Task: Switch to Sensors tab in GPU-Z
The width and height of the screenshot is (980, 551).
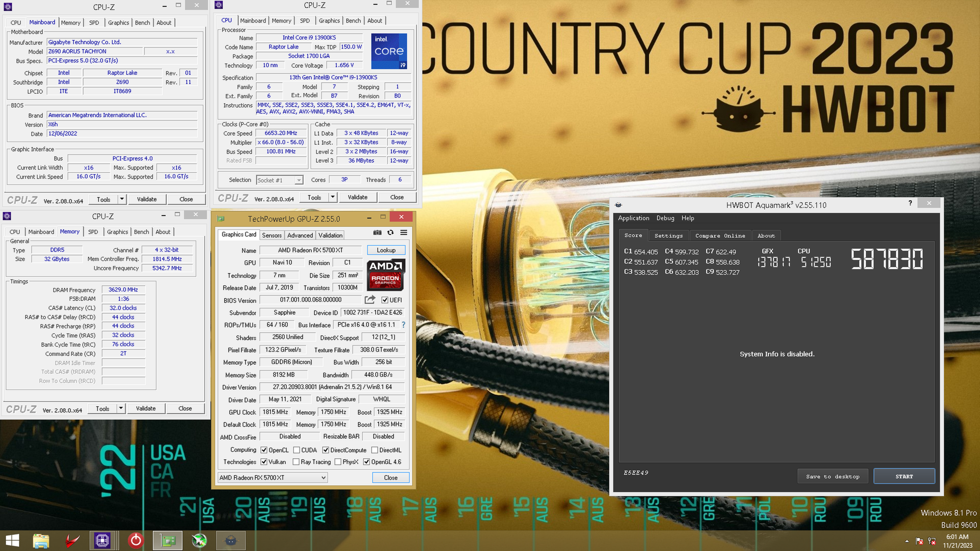Action: 272,235
